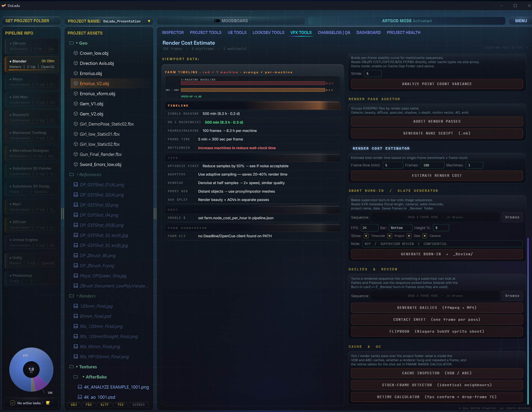This screenshot has width=532, height=412.
Task: Open the project name dropdown arrow
Action: [149, 21]
